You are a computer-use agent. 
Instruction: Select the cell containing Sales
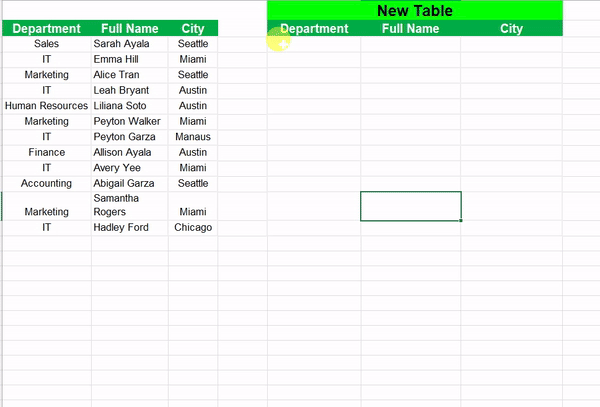point(47,44)
